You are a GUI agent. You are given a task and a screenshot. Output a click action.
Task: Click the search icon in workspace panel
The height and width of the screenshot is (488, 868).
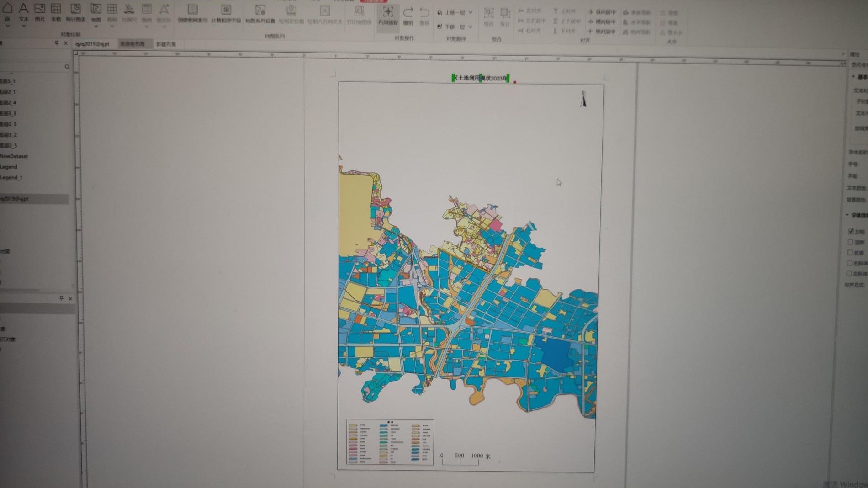tap(67, 67)
